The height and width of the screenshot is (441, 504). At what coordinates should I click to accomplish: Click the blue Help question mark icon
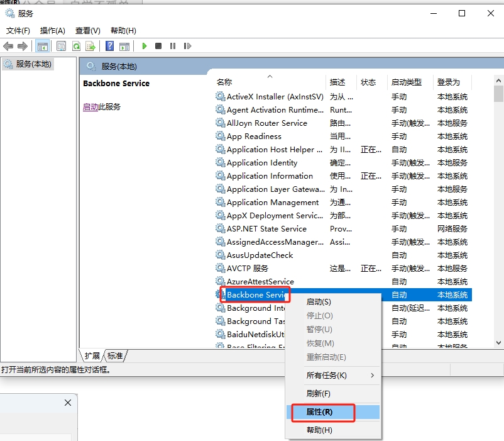[x=110, y=46]
